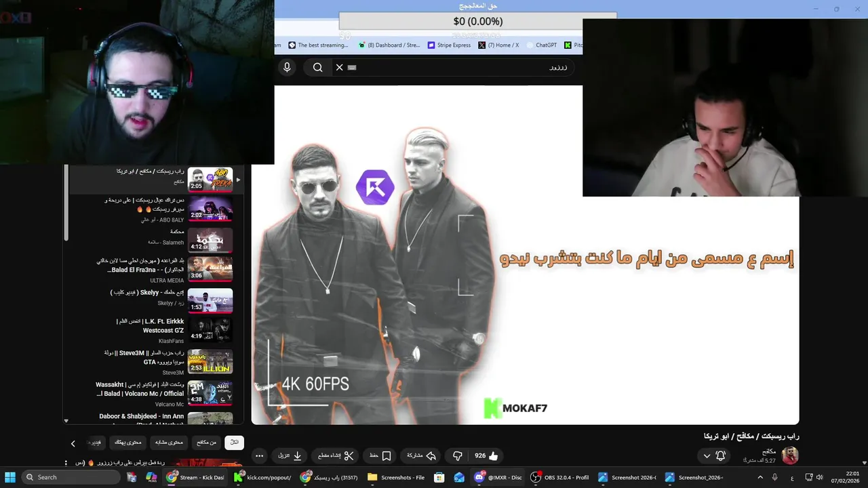
Task: Open the '(7) Home / X' bookmark
Action: coord(498,45)
